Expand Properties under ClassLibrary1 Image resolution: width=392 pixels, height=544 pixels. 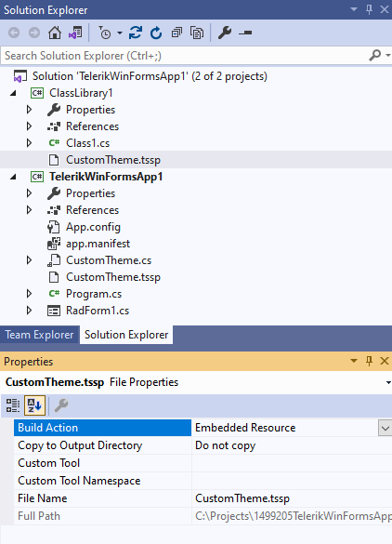(x=29, y=110)
